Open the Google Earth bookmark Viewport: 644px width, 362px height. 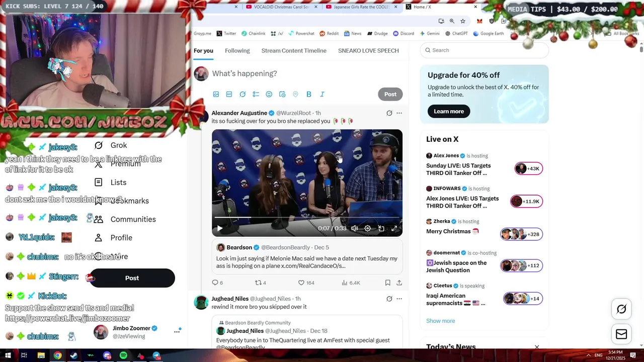[x=489, y=34]
